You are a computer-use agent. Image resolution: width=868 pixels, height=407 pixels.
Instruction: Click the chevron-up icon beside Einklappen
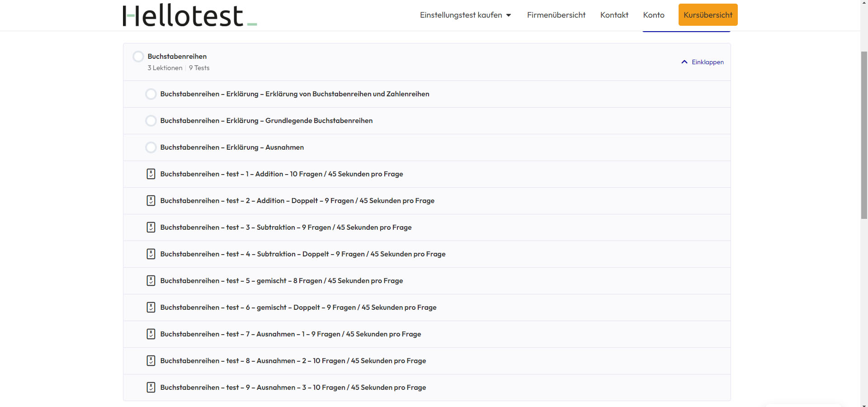click(684, 62)
